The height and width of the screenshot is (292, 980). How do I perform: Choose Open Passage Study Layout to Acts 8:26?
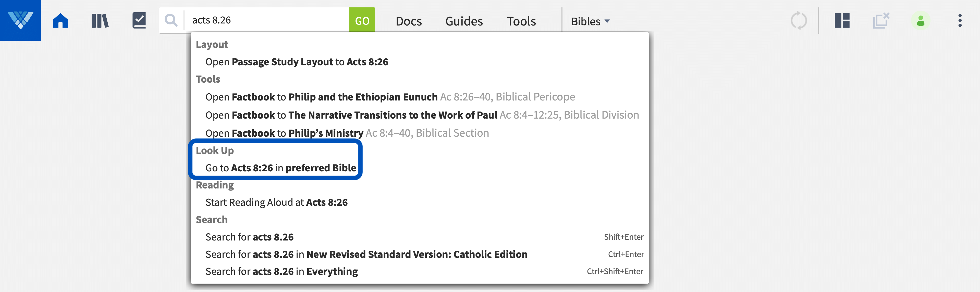pyautogui.click(x=297, y=62)
